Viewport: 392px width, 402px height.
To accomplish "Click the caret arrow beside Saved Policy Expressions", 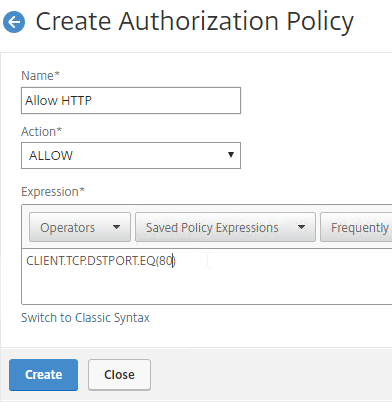I will click(301, 227).
